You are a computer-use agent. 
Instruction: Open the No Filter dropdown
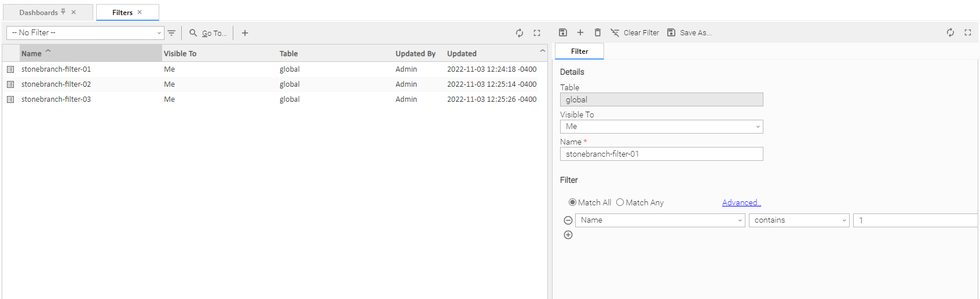(x=85, y=33)
